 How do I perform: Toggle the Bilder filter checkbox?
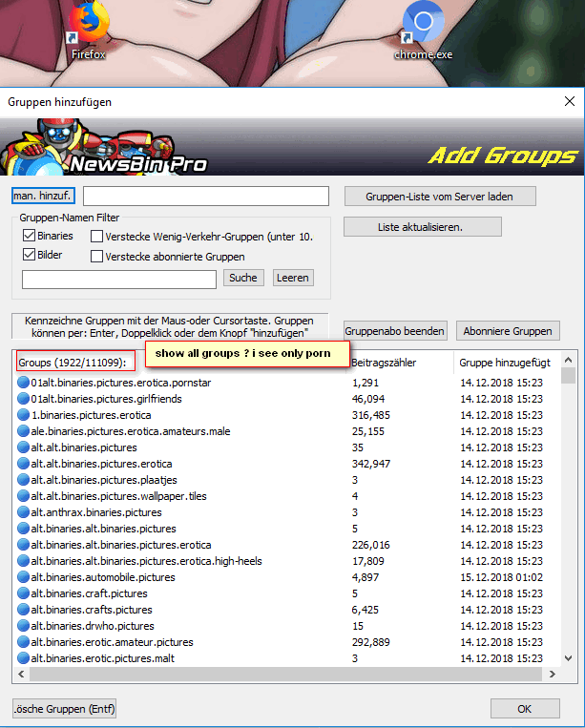30,255
